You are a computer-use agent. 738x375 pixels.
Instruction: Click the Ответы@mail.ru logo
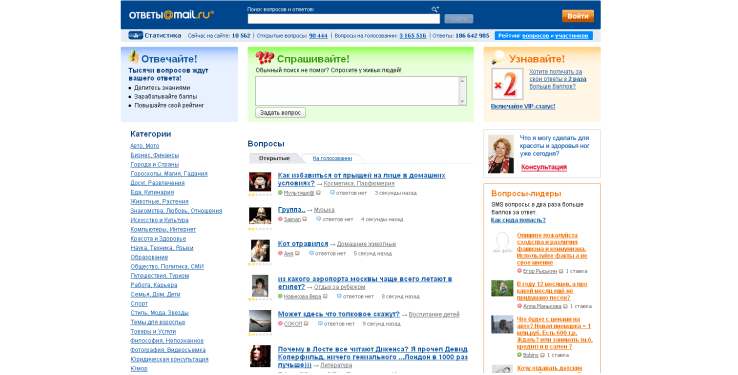(171, 15)
